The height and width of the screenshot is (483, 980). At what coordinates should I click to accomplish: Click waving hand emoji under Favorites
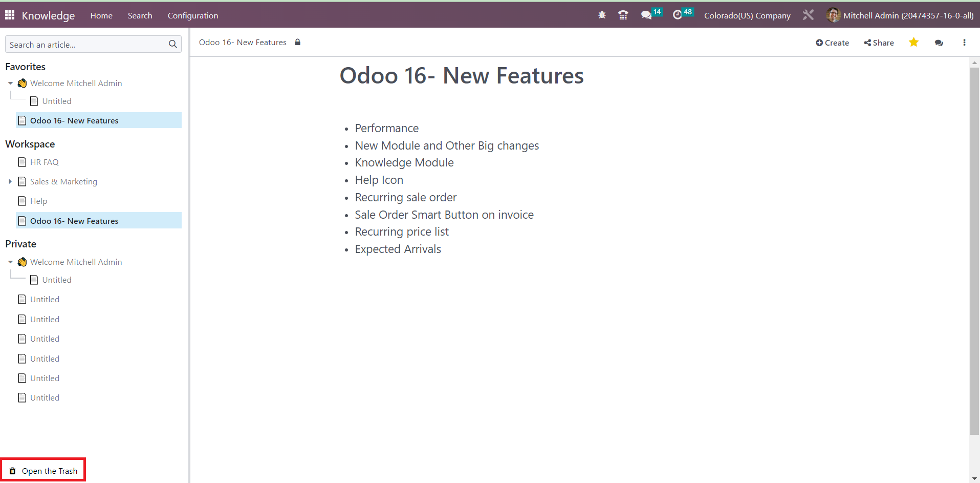(22, 83)
